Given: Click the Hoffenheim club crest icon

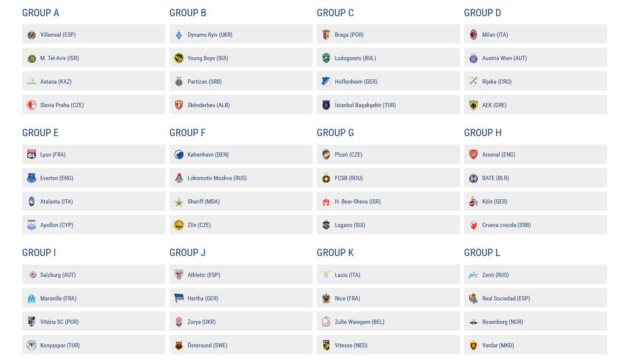Looking at the screenshot, I should click(x=326, y=82).
